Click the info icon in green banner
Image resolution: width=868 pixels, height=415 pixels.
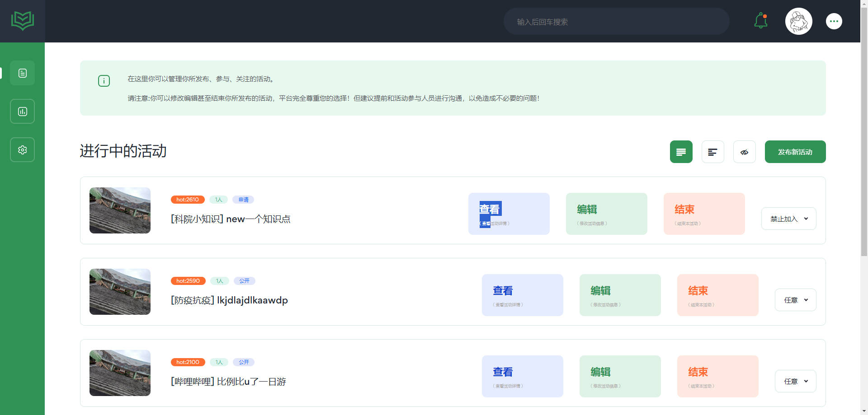click(104, 81)
